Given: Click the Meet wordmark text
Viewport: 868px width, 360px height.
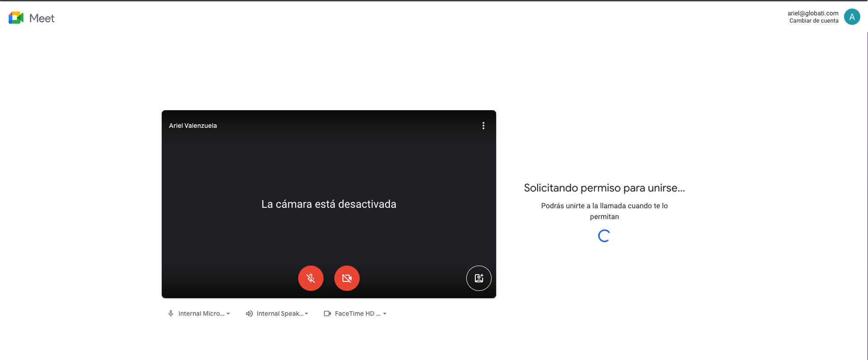Looking at the screenshot, I should [x=42, y=18].
